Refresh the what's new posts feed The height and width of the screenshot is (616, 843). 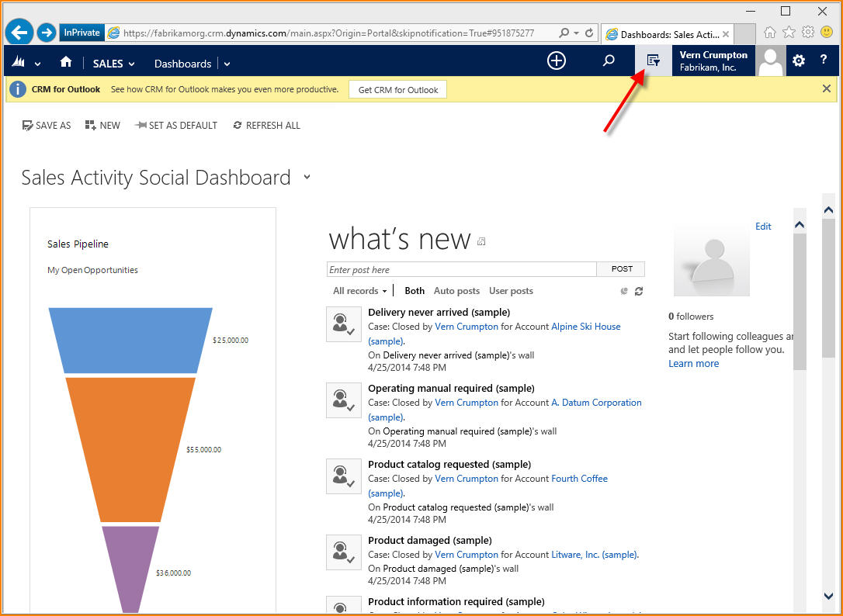click(639, 292)
